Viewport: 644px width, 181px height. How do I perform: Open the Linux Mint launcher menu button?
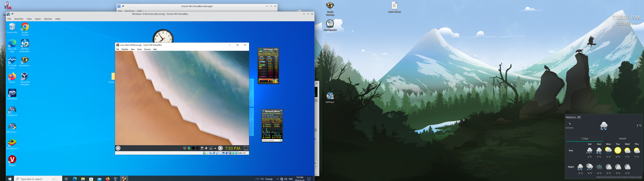[118, 148]
